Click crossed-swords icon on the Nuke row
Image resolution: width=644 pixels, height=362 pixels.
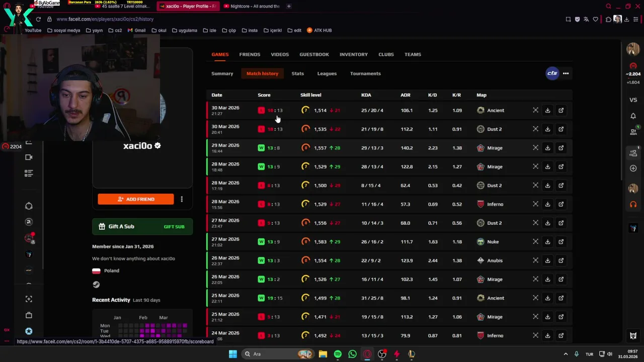(x=535, y=242)
